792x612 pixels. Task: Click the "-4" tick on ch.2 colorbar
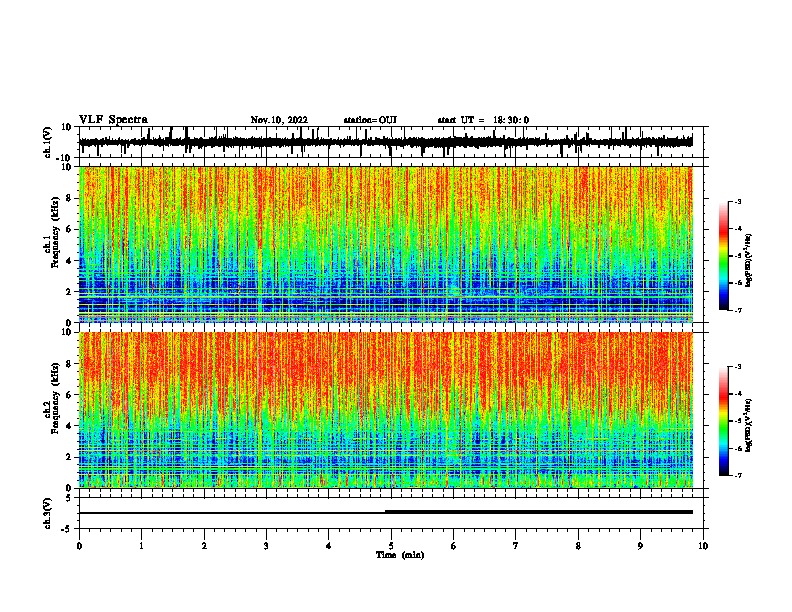738,394
